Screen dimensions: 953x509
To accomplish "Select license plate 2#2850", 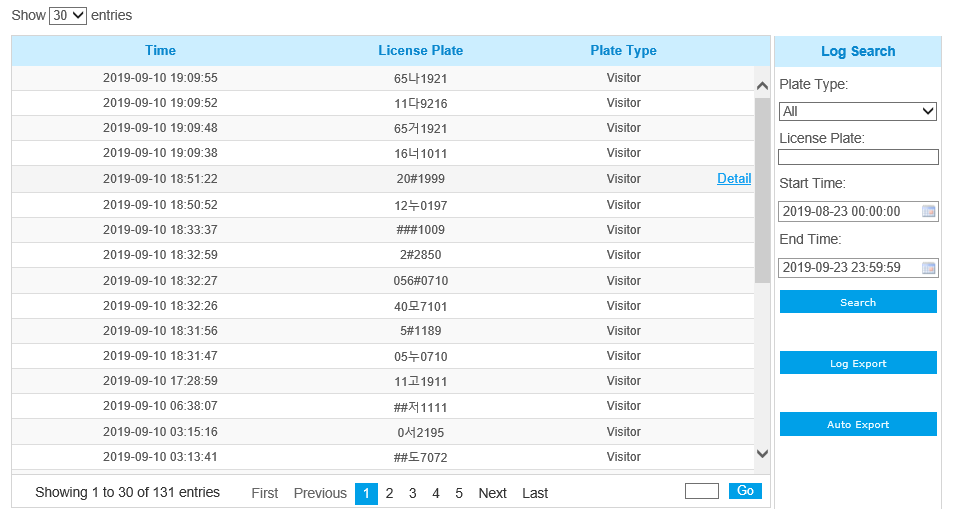I will tap(421, 255).
